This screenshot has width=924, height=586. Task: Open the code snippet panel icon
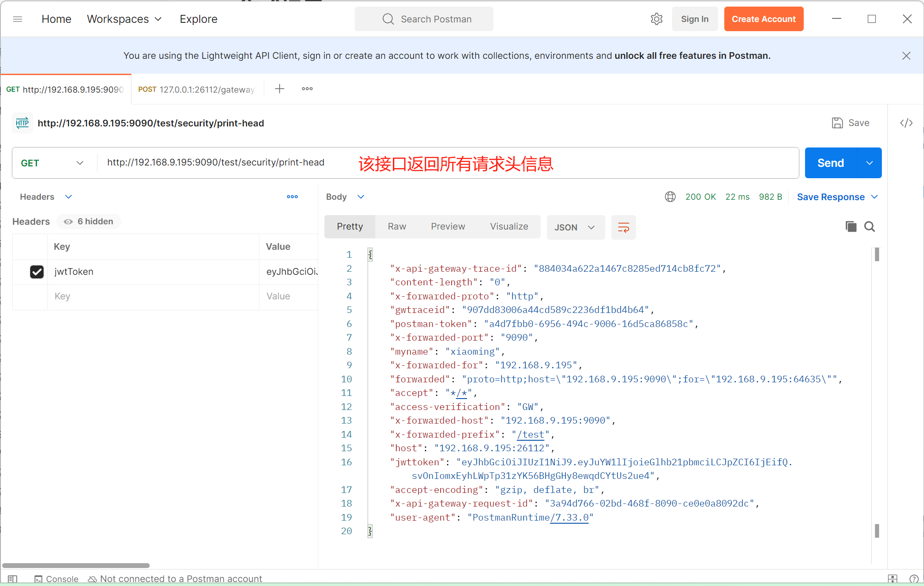[906, 123]
